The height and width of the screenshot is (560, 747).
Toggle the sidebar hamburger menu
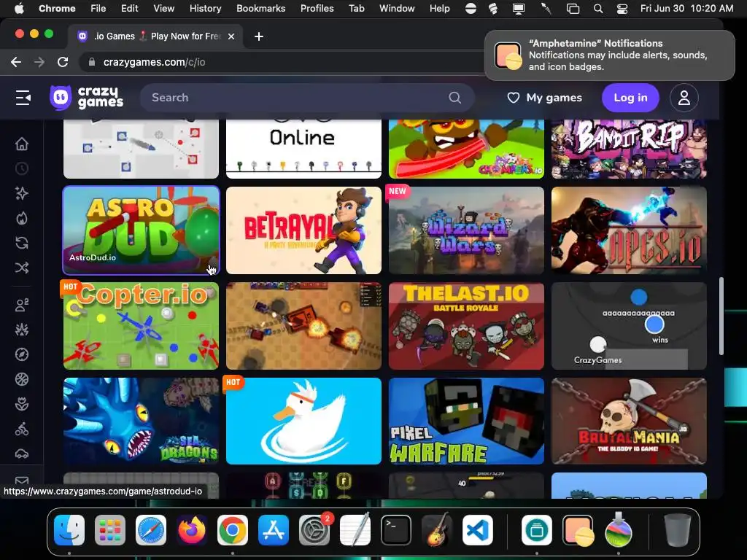pos(23,98)
